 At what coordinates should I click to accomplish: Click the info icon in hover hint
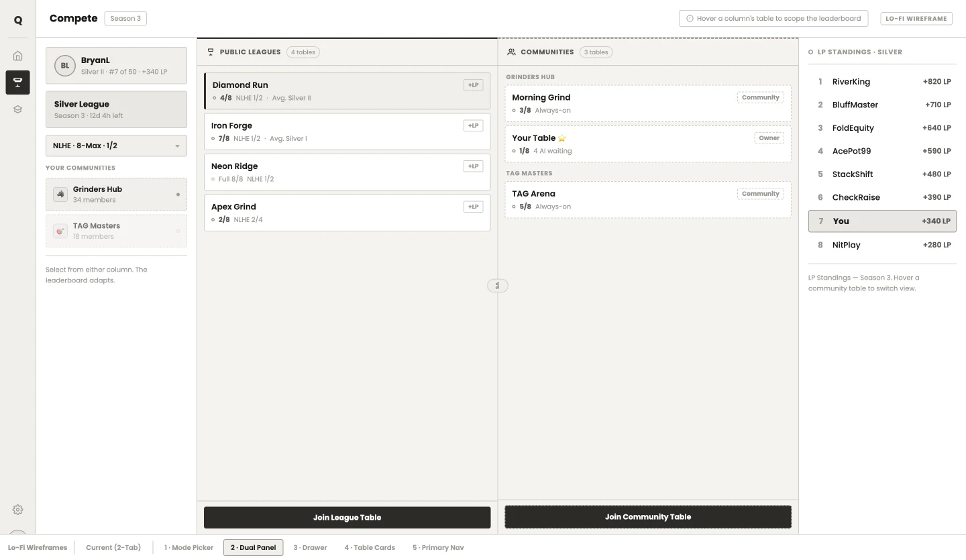[x=690, y=19]
